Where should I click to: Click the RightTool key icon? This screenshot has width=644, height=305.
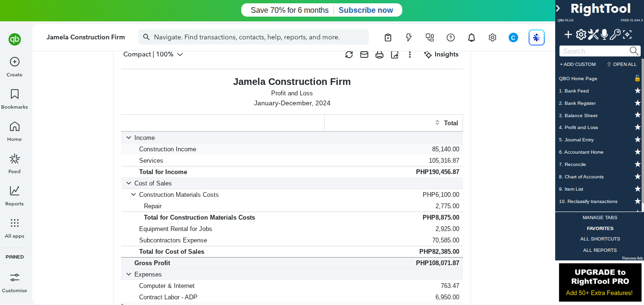[x=615, y=34]
